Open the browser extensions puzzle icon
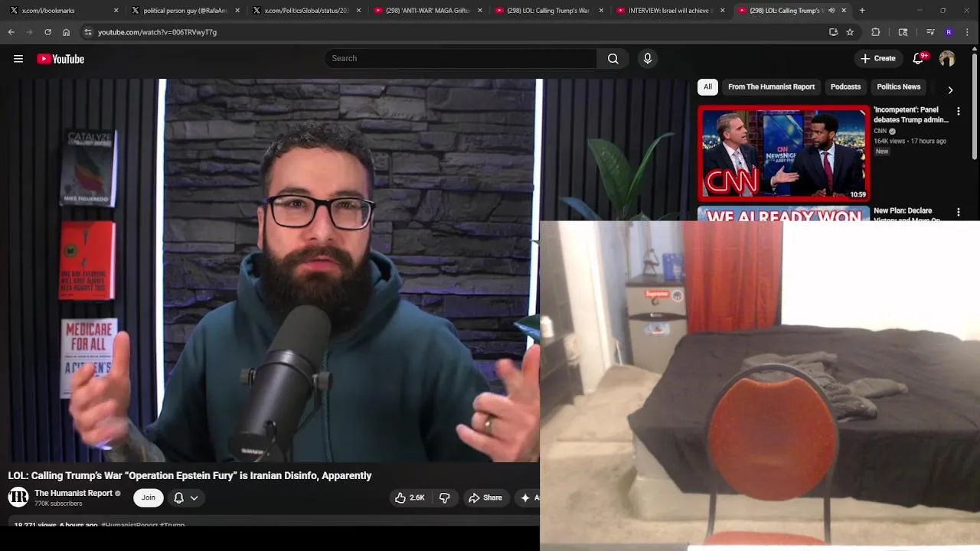This screenshot has width=980, height=551. (x=876, y=32)
